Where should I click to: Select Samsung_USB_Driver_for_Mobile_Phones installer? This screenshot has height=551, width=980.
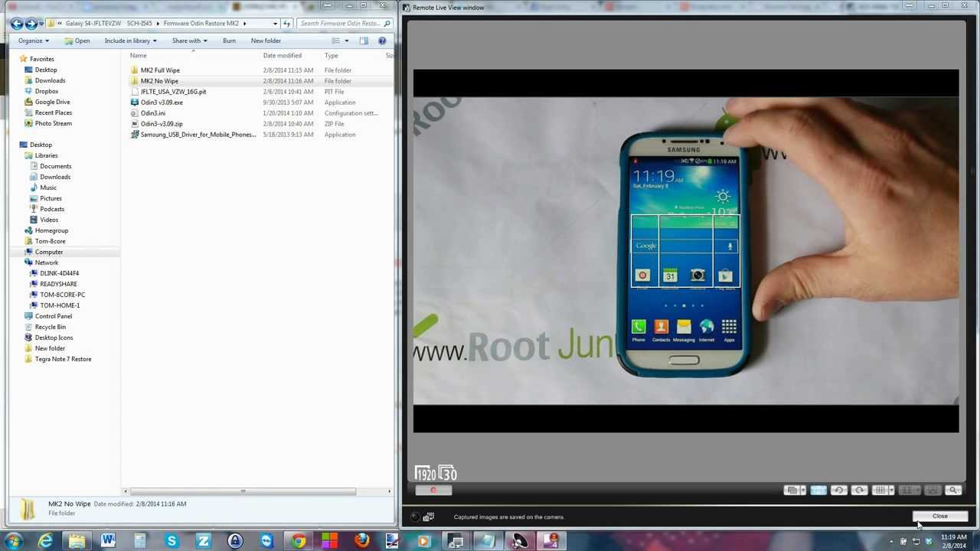[198, 135]
